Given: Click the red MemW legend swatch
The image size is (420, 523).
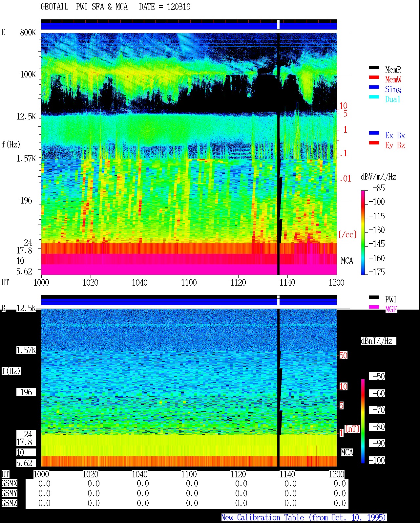Looking at the screenshot, I should 374,77.
